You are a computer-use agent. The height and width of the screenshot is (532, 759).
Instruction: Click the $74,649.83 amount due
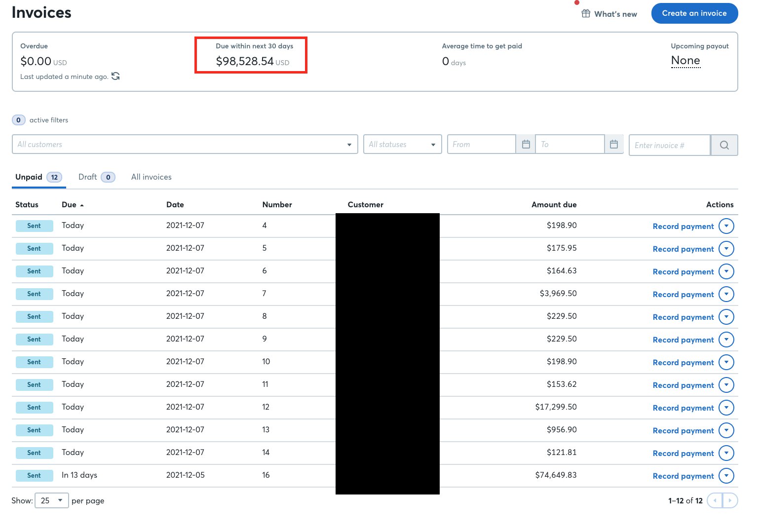click(556, 475)
